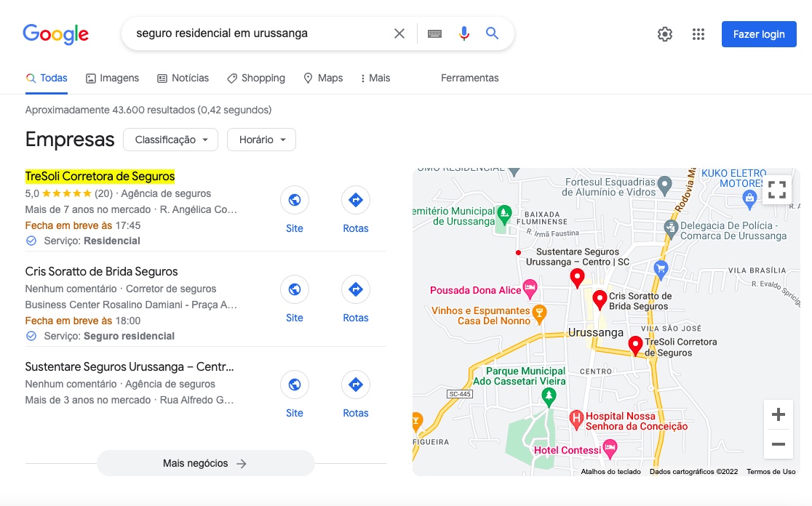The height and width of the screenshot is (506, 812).
Task: Click the Urussanga city label on map
Action: 595,332
